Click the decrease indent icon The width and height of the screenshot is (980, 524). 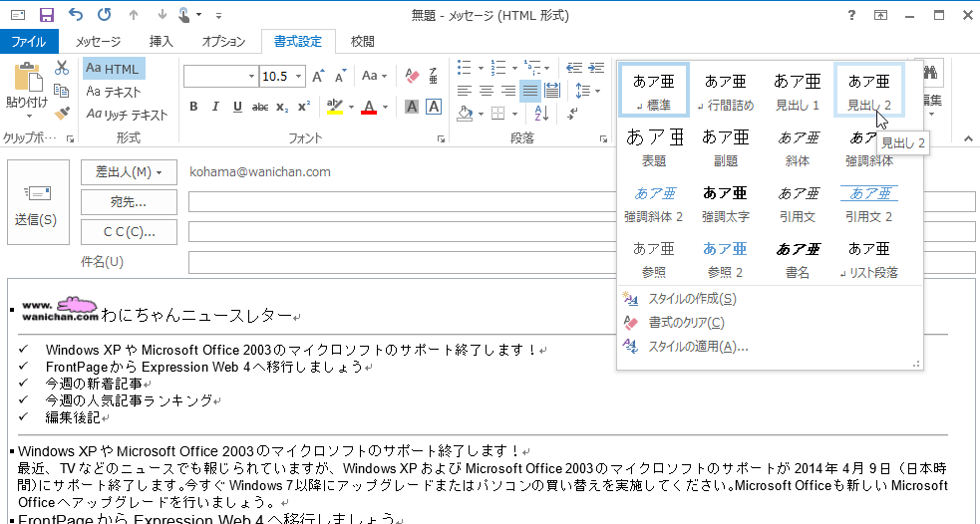click(574, 68)
